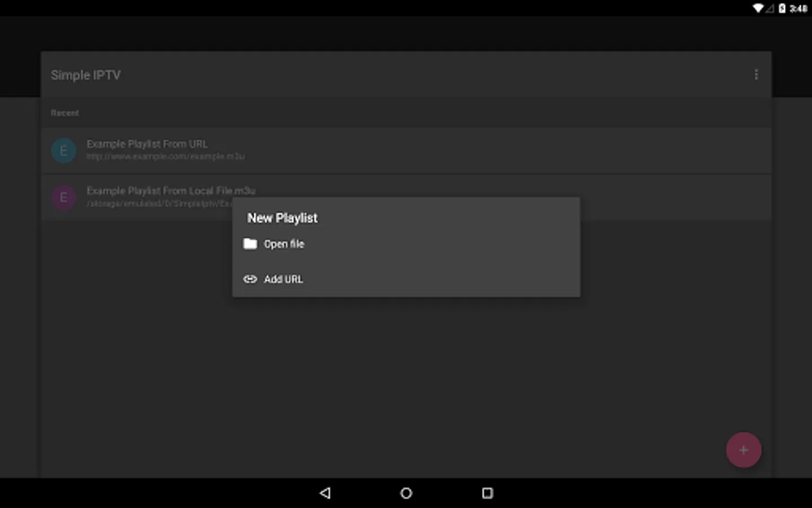The height and width of the screenshot is (508, 812).
Task: Open the three-dot overflow menu
Action: 756,75
